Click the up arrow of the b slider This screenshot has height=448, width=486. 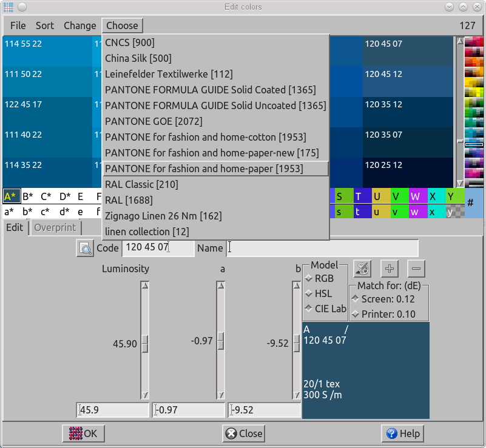click(x=296, y=286)
